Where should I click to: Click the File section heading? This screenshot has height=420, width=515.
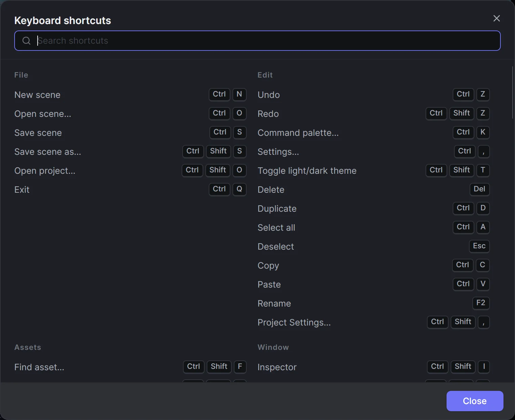tap(21, 75)
